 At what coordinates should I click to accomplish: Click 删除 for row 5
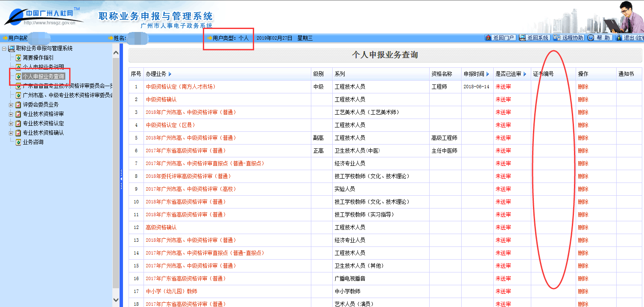583,138
